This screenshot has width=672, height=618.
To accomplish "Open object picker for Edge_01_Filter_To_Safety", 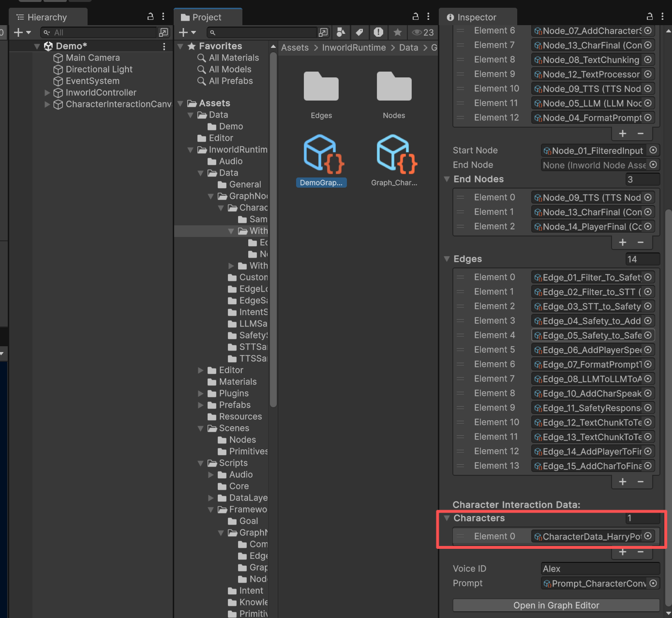I will point(648,277).
